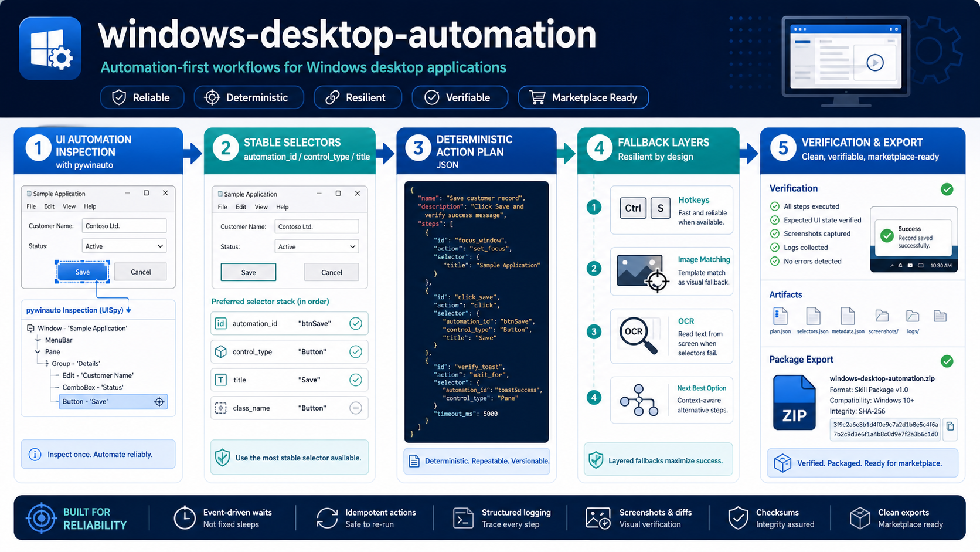Click the crosshair target on Button - 'Save' row
The width and height of the screenshot is (980, 552).
159,402
